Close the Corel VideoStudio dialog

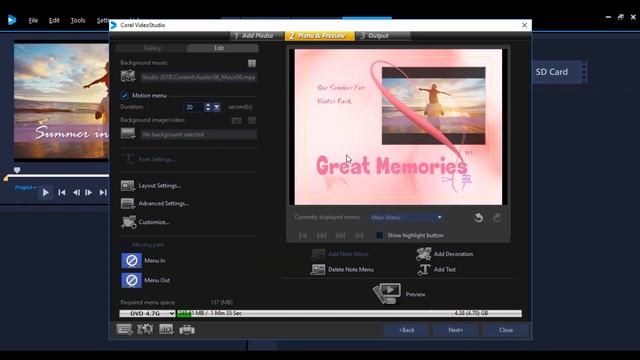[524, 25]
